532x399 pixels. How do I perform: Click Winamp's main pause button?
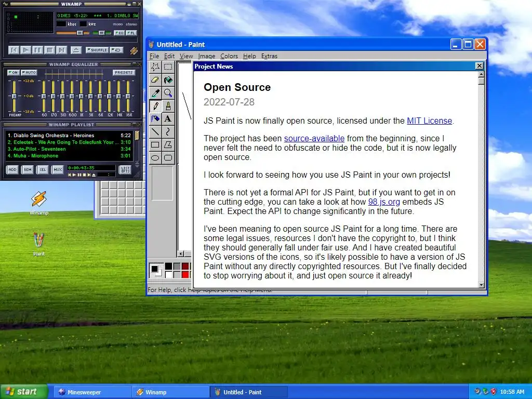[x=37, y=50]
